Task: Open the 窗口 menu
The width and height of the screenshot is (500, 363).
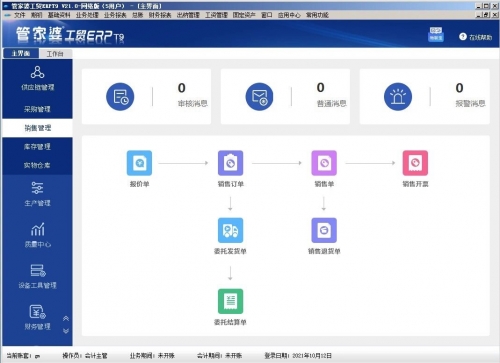Action: pyautogui.click(x=266, y=15)
